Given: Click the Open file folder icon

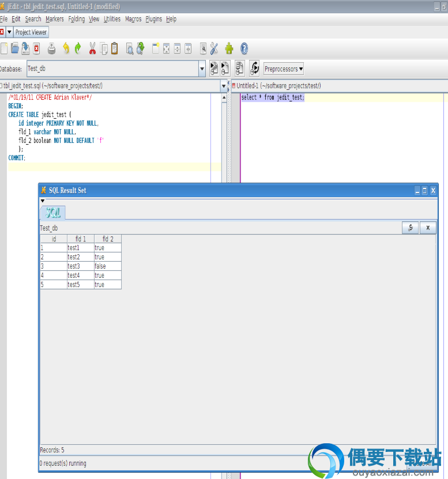Looking at the screenshot, I should point(14,48).
